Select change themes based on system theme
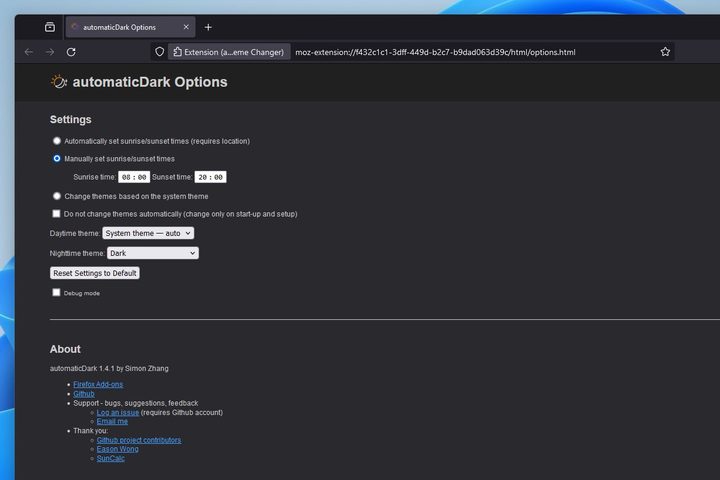720x480 pixels. (56, 196)
